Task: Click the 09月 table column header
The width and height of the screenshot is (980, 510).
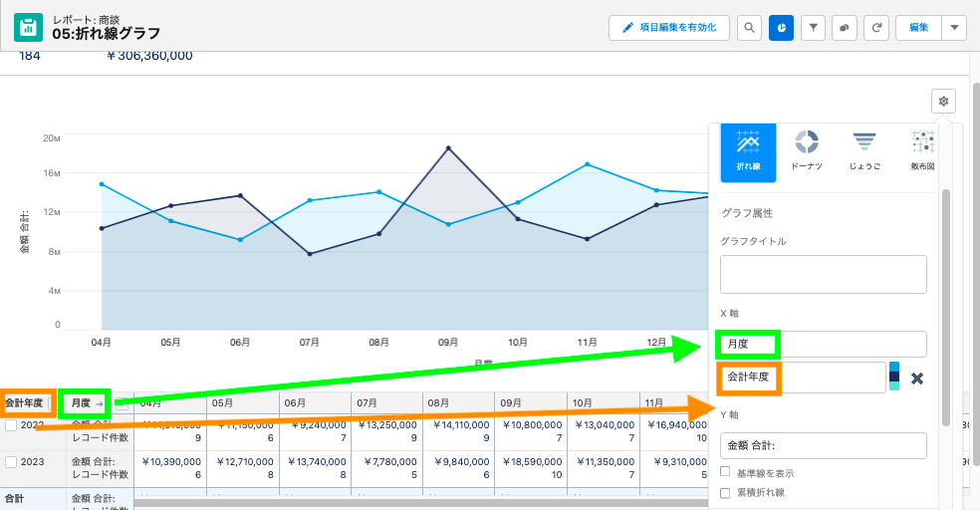Action: pos(531,403)
